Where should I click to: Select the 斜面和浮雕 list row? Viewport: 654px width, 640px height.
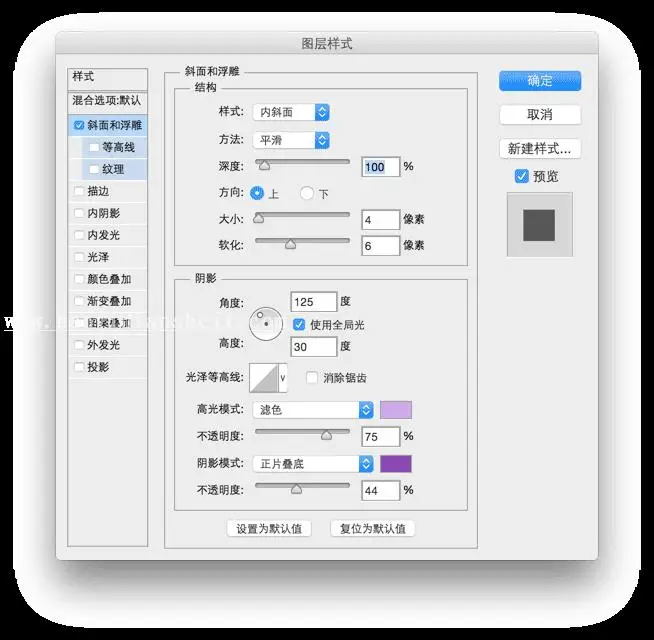coord(108,125)
